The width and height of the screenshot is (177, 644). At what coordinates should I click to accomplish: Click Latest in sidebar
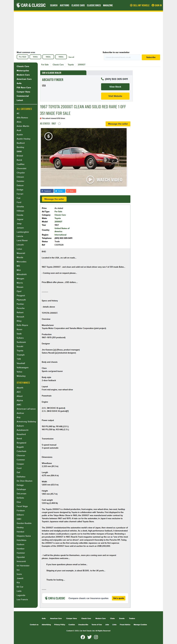click(x=20, y=100)
